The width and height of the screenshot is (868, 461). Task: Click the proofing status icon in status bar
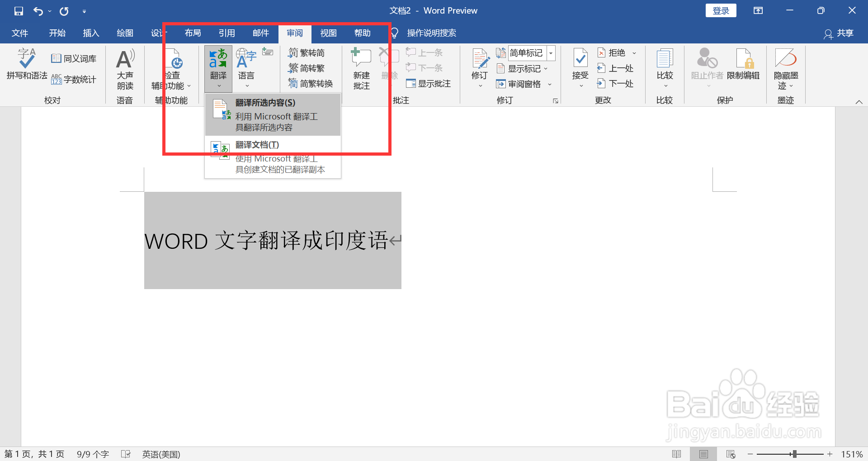(126, 454)
